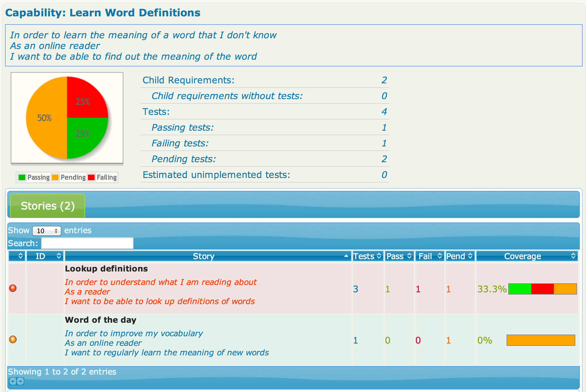Click the red Failing legend swatch
This screenshot has width=586, height=392.
(91, 177)
